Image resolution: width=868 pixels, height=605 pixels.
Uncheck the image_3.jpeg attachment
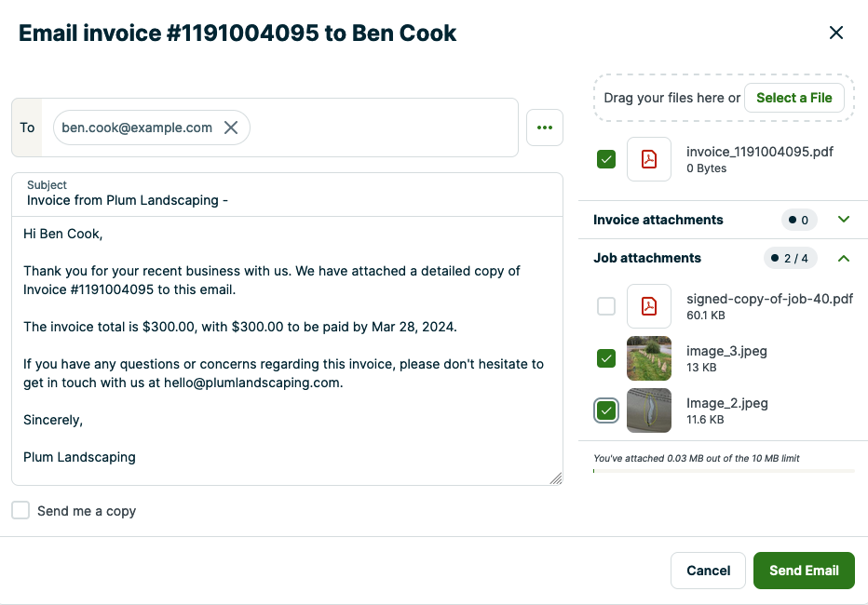pyautogui.click(x=606, y=358)
